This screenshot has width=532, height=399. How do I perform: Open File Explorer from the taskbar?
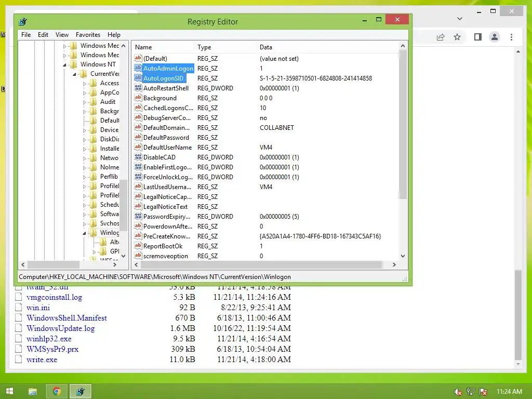[33, 392]
